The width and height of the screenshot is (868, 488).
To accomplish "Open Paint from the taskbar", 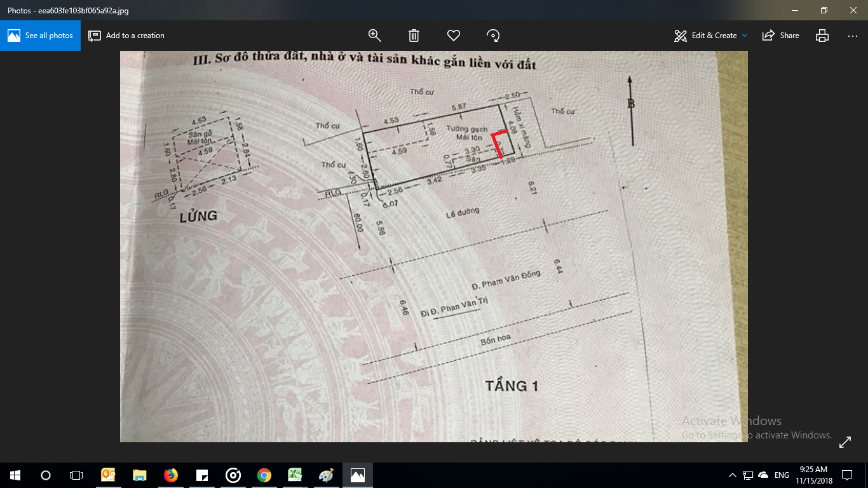I will 326,475.
